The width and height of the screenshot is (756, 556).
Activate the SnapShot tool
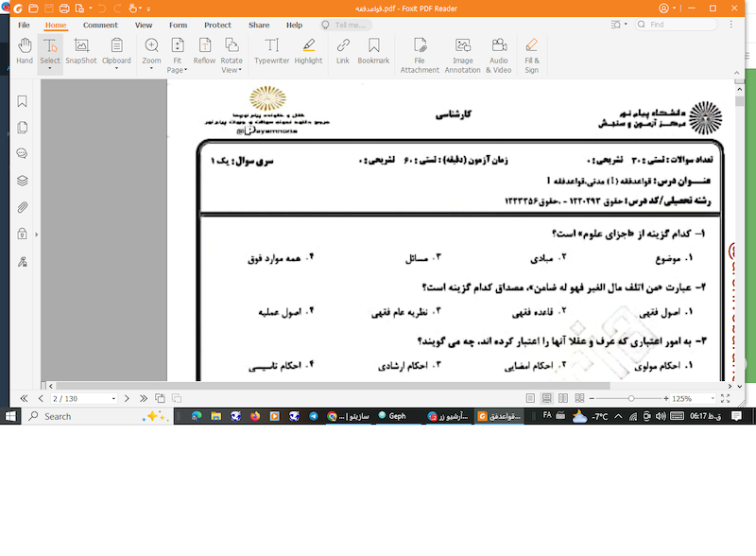point(81,51)
